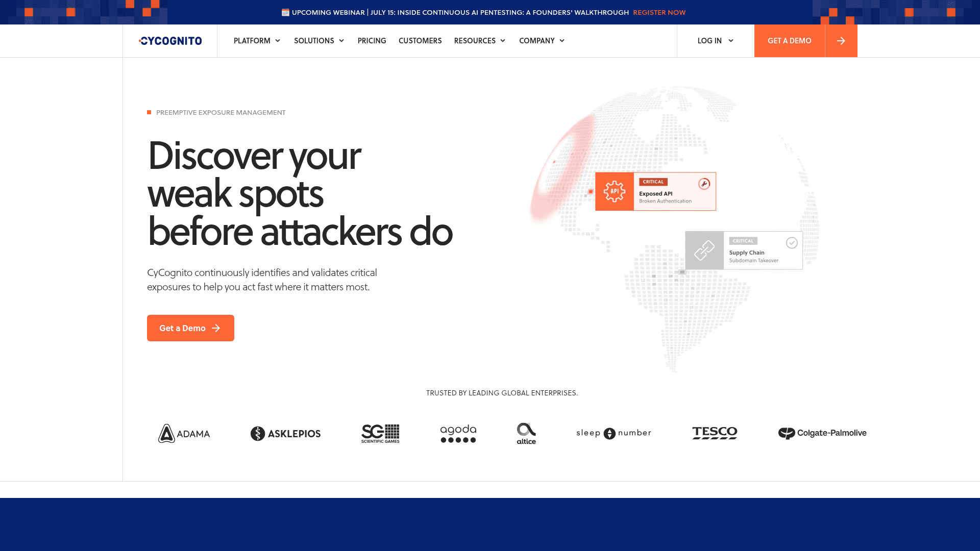Click the Asklepios logo
This screenshot has width=980, height=551.
pos(285,434)
